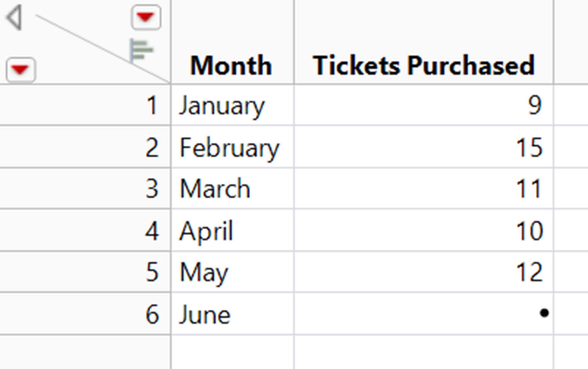The width and height of the screenshot is (588, 369).
Task: Click the June cell
Action: tap(232, 313)
